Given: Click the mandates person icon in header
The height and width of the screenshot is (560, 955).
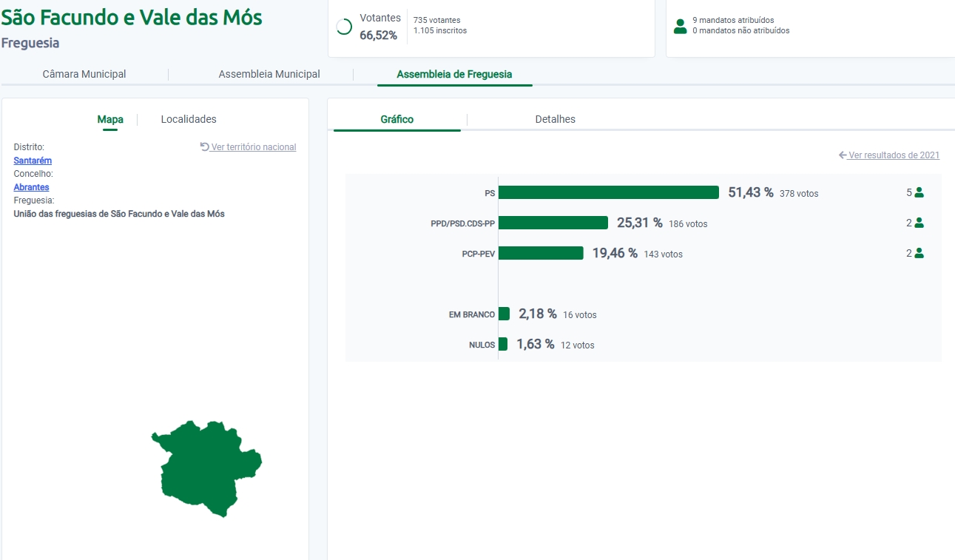Looking at the screenshot, I should tap(680, 26).
